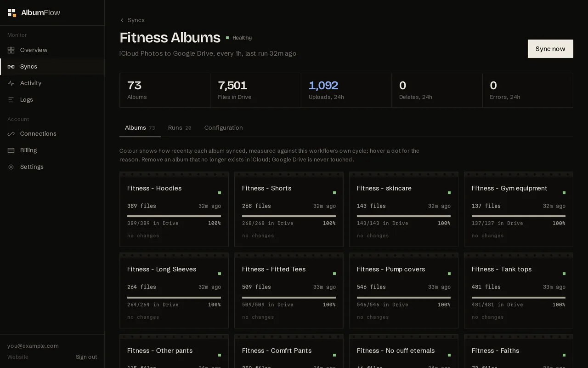The image size is (588, 368).
Task: Click the Billing card icon
Action: pos(11,150)
